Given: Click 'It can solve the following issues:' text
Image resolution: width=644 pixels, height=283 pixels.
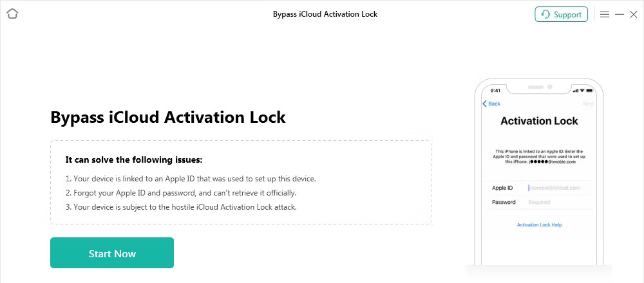Looking at the screenshot, I should (134, 160).
